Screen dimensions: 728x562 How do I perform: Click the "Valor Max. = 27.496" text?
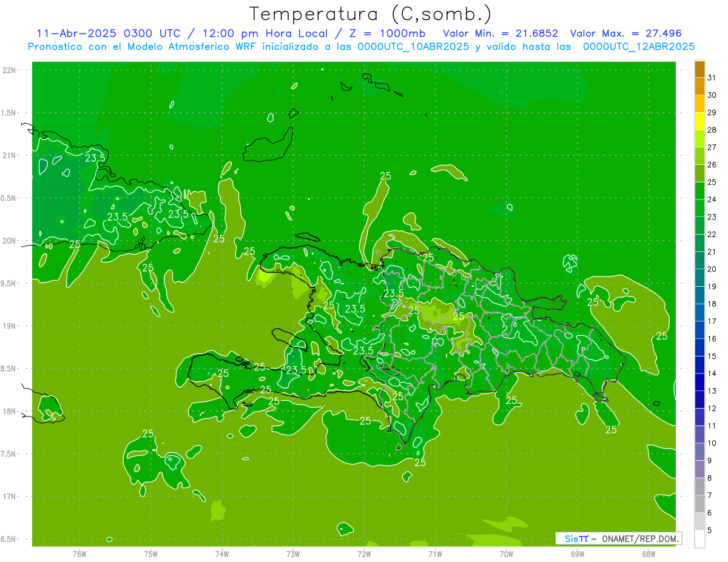[x=625, y=33]
